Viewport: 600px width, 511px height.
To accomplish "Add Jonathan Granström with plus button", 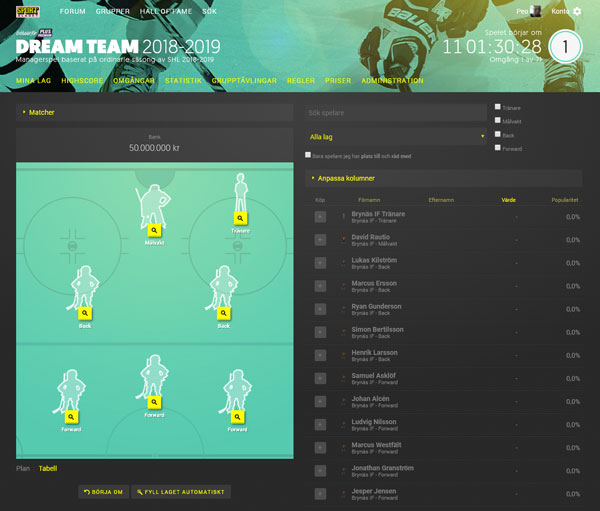I will point(320,471).
